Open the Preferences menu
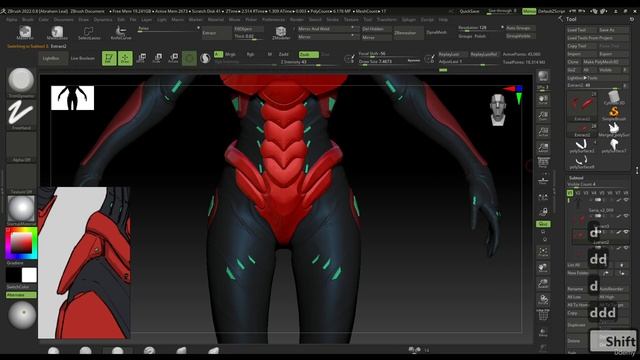Screen dimensions: 640x360 click(x=273, y=20)
